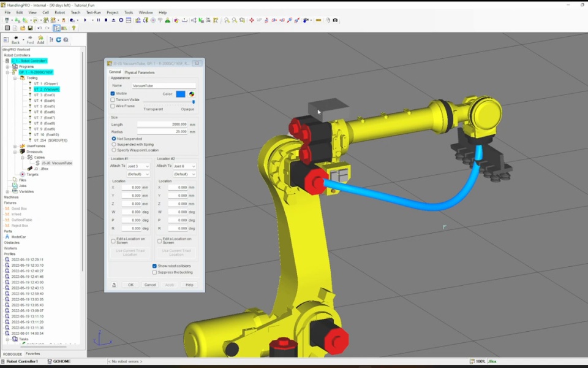Image resolution: width=588 pixels, height=368 pixels.
Task: Open the color wheel picker in the VacuumTube dialog
Action: tap(192, 94)
